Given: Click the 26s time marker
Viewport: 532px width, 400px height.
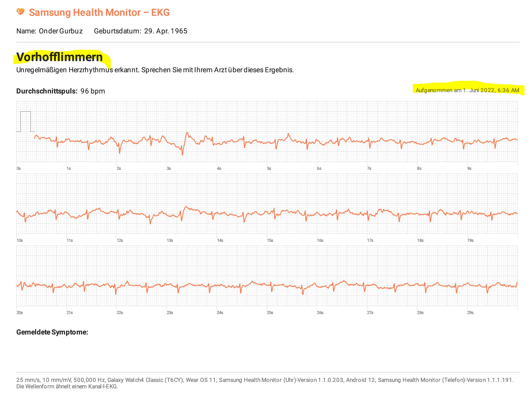Looking at the screenshot, I should 320,313.
